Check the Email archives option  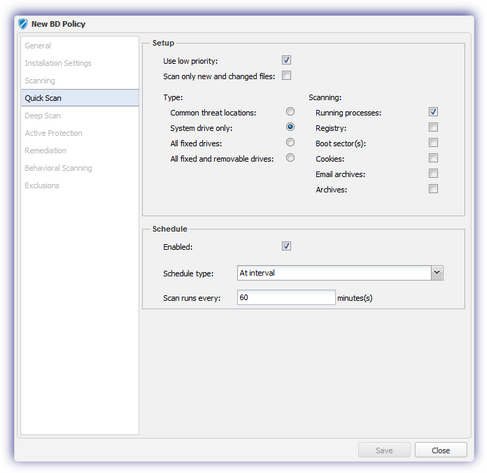pyautogui.click(x=433, y=173)
